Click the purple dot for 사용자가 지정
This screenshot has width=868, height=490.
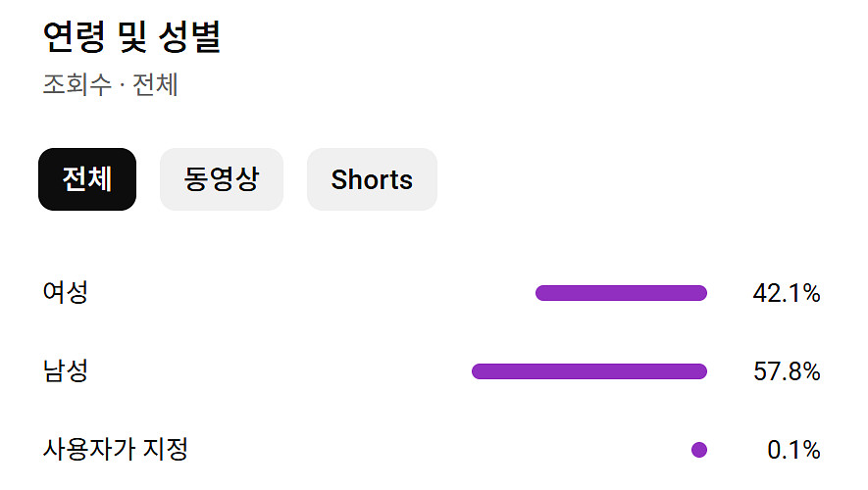pyautogui.click(x=699, y=450)
